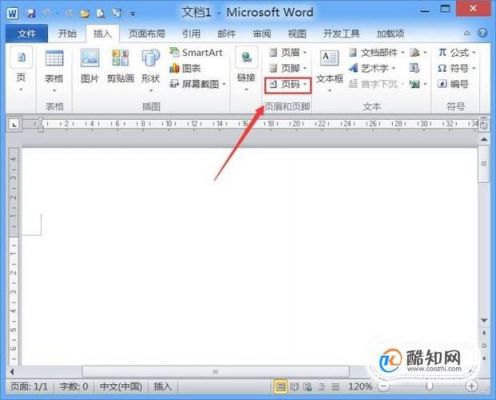
Task: Open the 审阅 (Review) tab
Action: point(262,34)
